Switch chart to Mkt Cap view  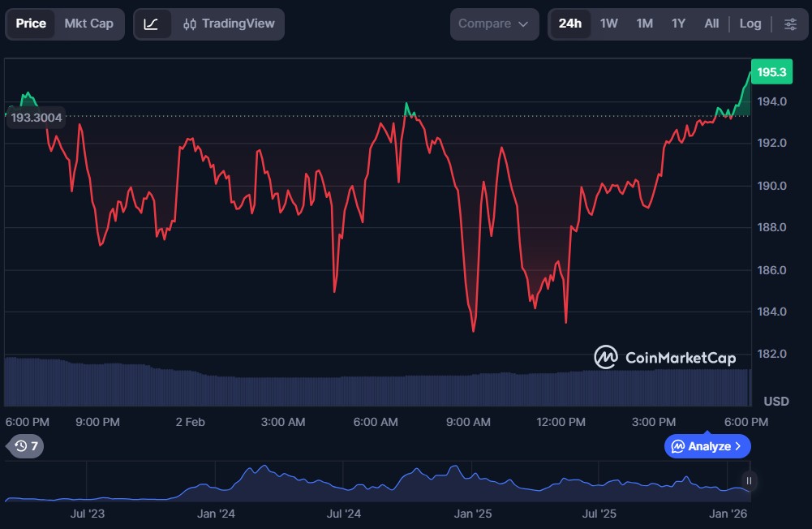pyautogui.click(x=89, y=24)
